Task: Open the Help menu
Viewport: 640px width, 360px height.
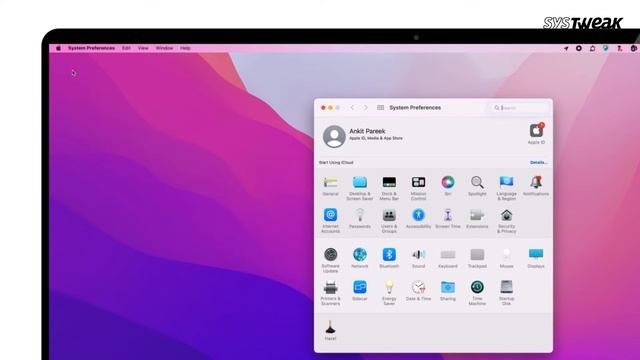Action: (x=185, y=48)
